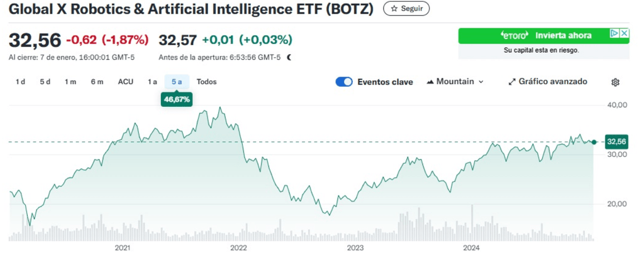The height and width of the screenshot is (258, 644).
Task: Show the Todos full history range
Action: pos(206,82)
